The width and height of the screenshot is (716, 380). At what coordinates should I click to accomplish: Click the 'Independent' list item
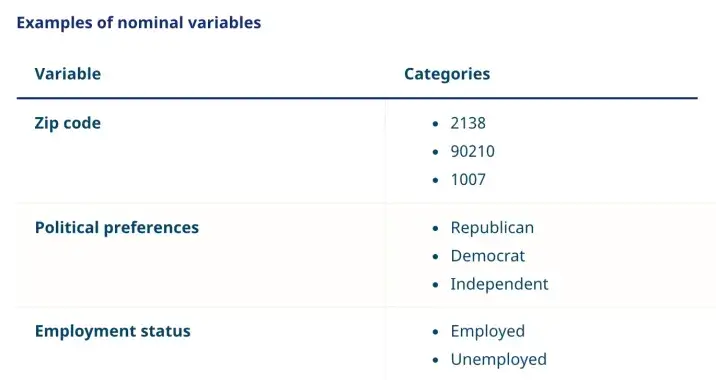[499, 284]
